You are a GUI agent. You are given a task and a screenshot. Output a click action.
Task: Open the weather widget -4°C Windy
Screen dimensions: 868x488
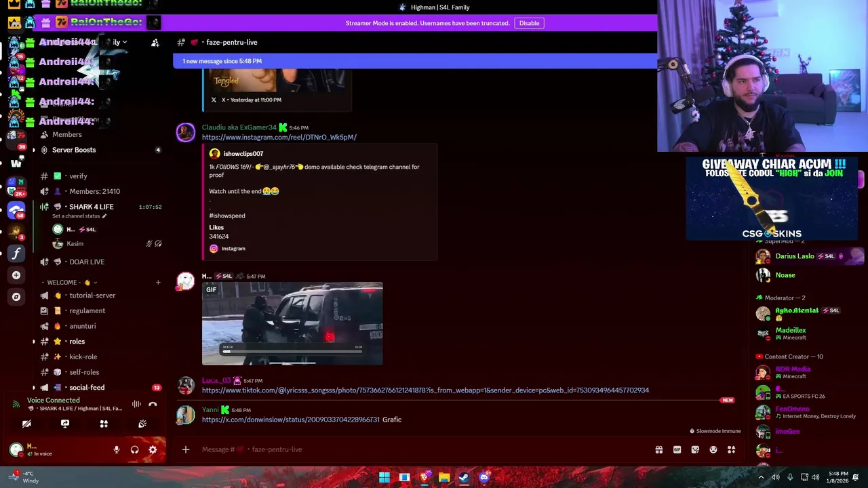23,477
